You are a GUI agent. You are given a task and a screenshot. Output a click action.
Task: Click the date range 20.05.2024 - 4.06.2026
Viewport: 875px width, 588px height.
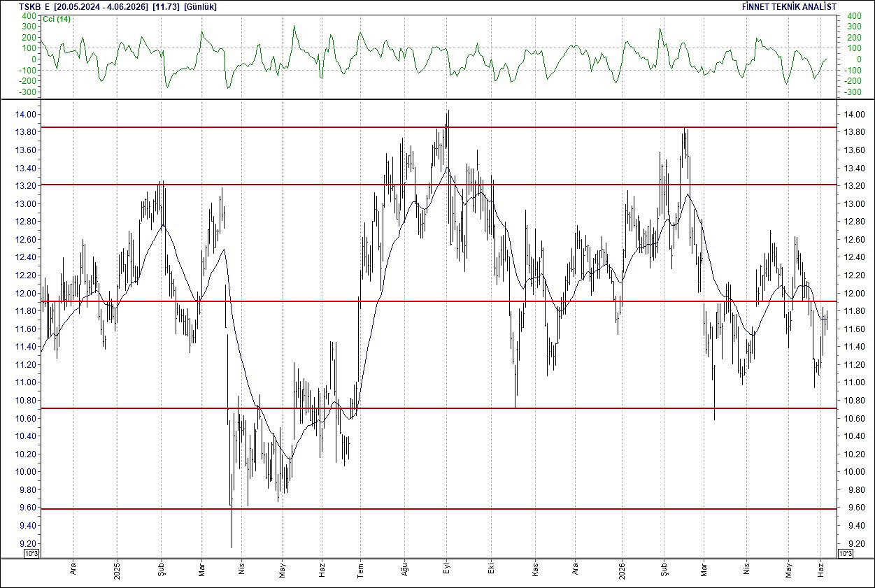point(101,6)
